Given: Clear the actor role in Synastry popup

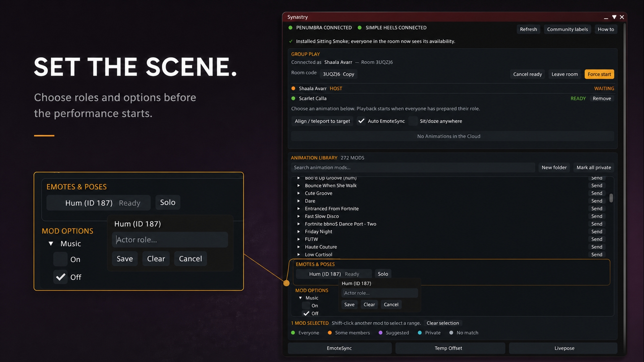Looking at the screenshot, I should point(369,304).
